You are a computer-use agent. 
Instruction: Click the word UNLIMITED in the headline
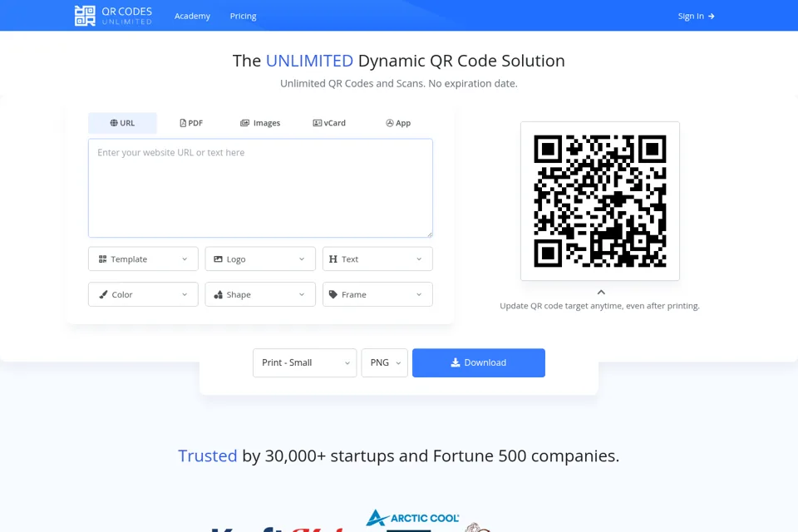309,61
